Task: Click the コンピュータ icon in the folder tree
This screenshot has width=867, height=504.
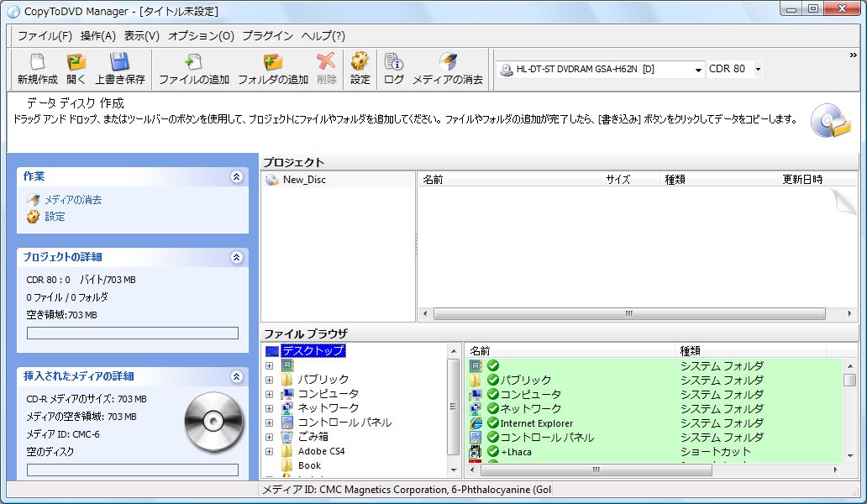Action: point(287,394)
